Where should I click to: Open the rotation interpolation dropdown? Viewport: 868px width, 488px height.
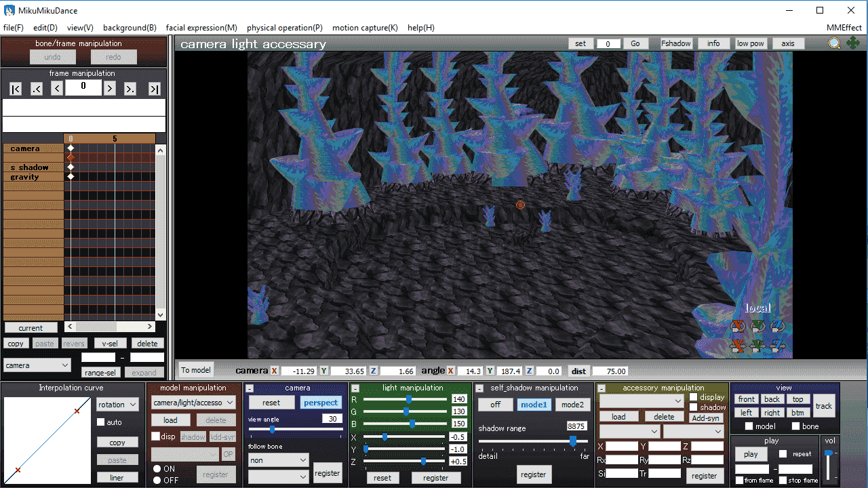tap(117, 405)
